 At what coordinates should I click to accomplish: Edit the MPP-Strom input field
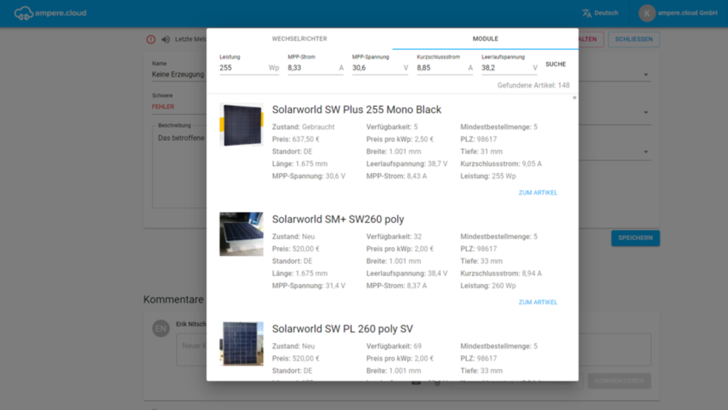point(315,68)
